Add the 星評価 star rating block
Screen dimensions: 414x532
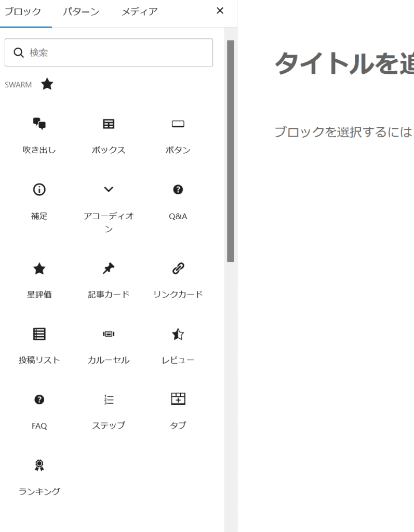click(x=39, y=280)
